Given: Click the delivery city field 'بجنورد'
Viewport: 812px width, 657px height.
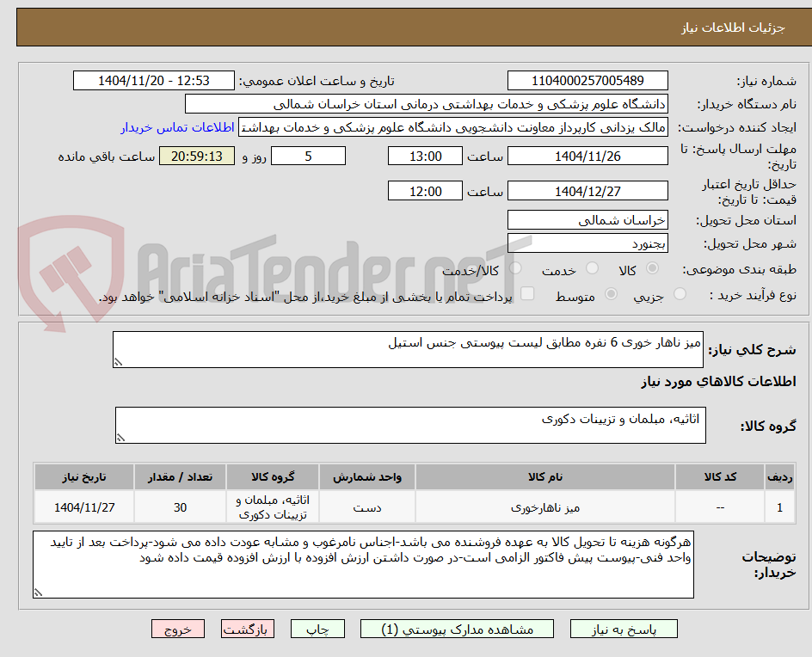Looking at the screenshot, I should (587, 243).
